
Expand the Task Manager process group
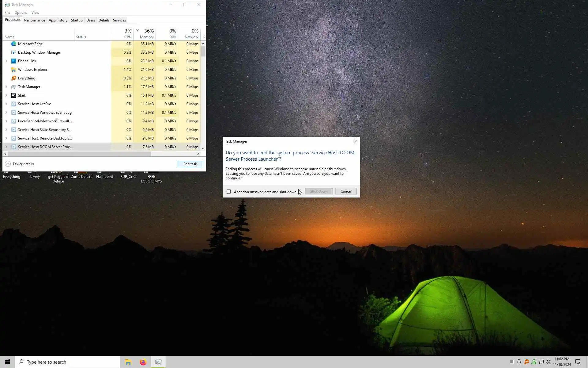6,87
